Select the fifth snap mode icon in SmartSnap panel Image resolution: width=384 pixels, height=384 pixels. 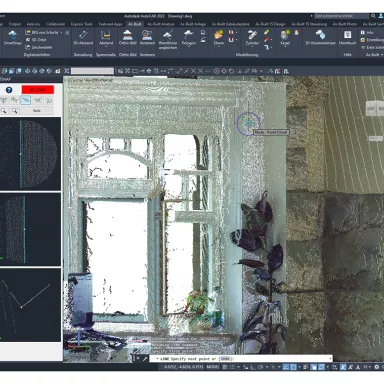[49, 100]
